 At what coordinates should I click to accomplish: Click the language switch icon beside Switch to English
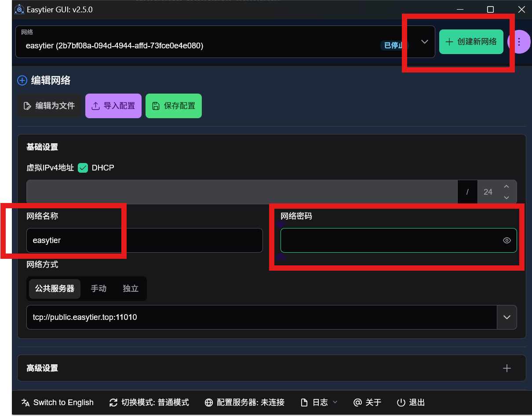pyautogui.click(x=25, y=402)
